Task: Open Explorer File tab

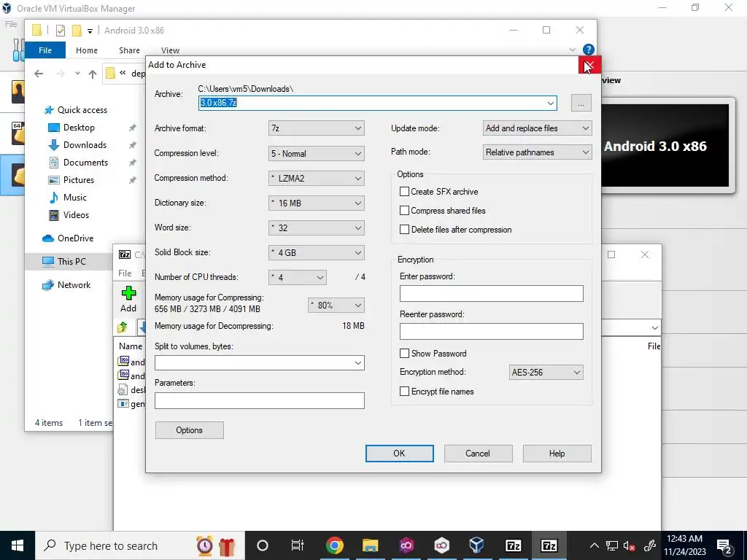Action: (45, 50)
